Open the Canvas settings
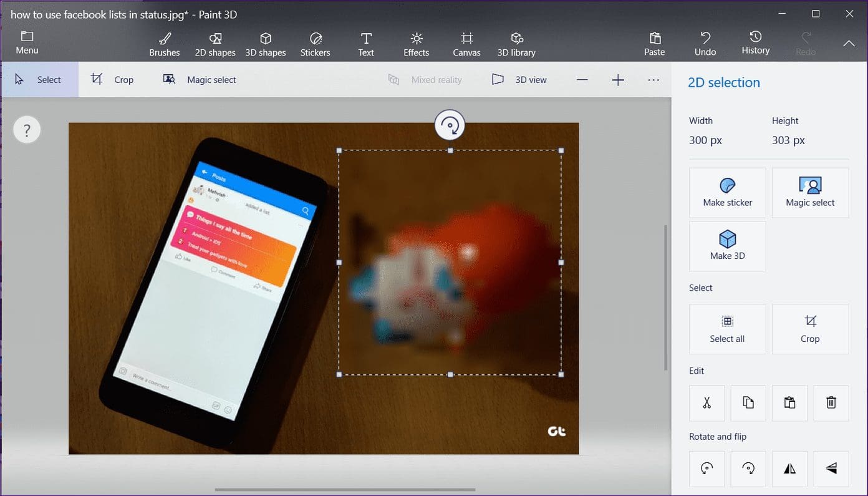 pyautogui.click(x=466, y=44)
